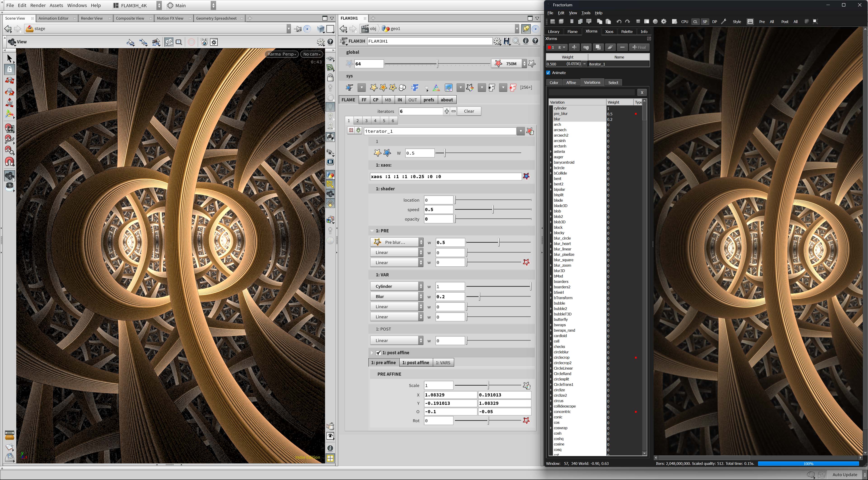Duplicate selected xform using the duplicate icon
Image resolution: width=868 pixels, height=480 pixels.
(598, 47)
